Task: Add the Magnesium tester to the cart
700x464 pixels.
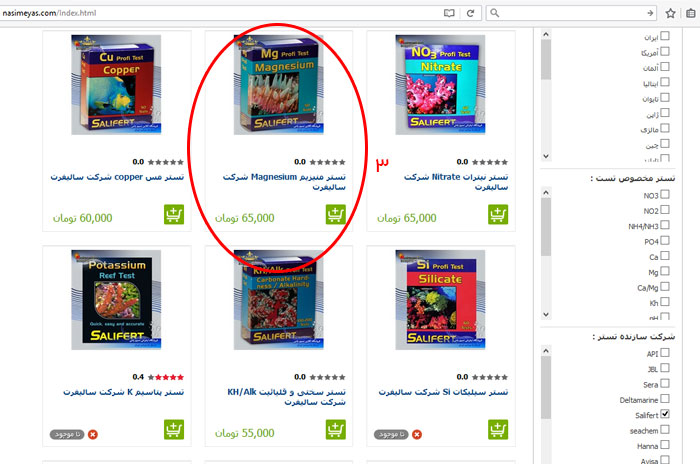Action: point(336,215)
